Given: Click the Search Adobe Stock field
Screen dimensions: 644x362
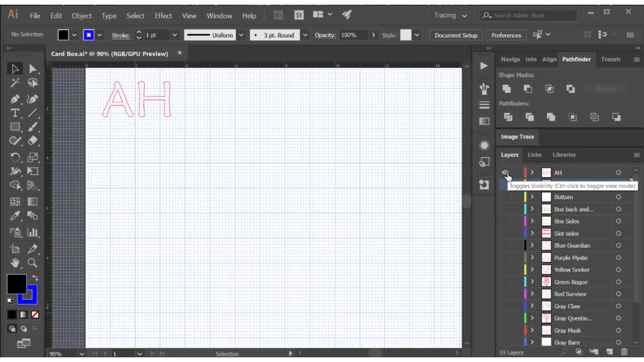Looking at the screenshot, I should click(x=527, y=15).
